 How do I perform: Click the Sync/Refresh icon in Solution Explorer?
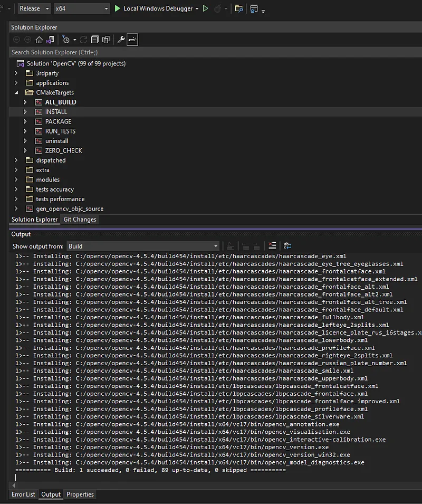click(83, 40)
